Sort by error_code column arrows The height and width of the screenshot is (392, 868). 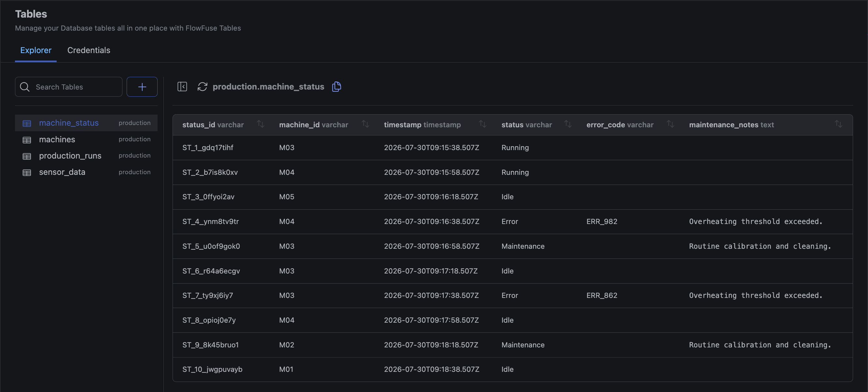(670, 124)
